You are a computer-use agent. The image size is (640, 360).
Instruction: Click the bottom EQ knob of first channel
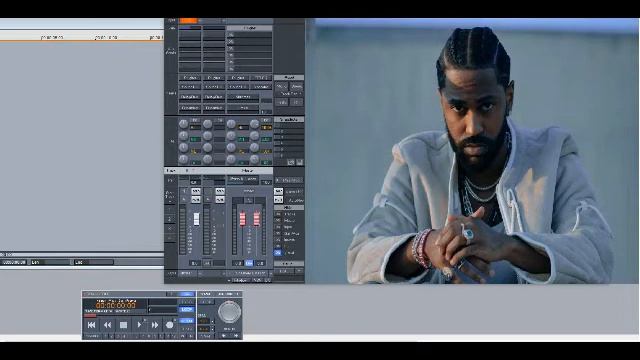[x=183, y=159]
